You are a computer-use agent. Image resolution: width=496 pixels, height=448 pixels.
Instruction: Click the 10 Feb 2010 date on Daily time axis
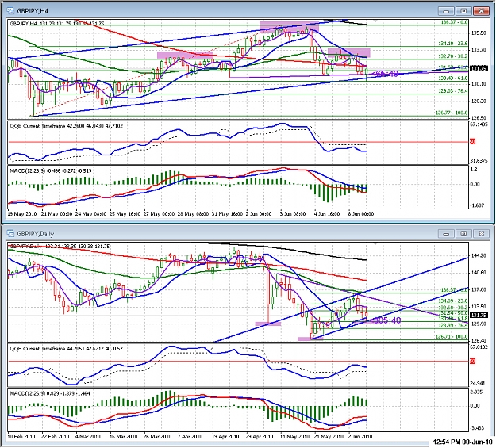pos(21,437)
